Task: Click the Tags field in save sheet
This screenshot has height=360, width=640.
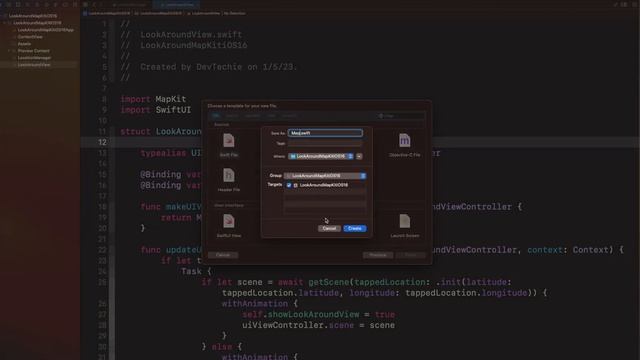Action: click(x=325, y=143)
